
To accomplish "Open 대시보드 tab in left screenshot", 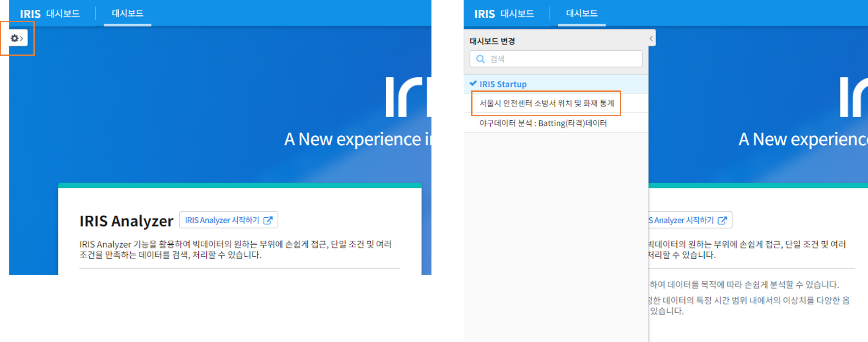I will click(127, 14).
